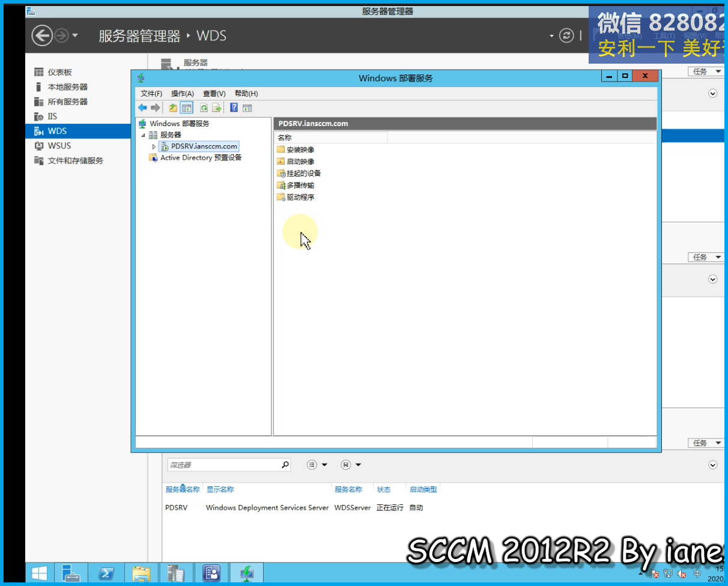This screenshot has width=728, height=586.
Task: Open Server Manager from the taskbar
Action: point(71,573)
